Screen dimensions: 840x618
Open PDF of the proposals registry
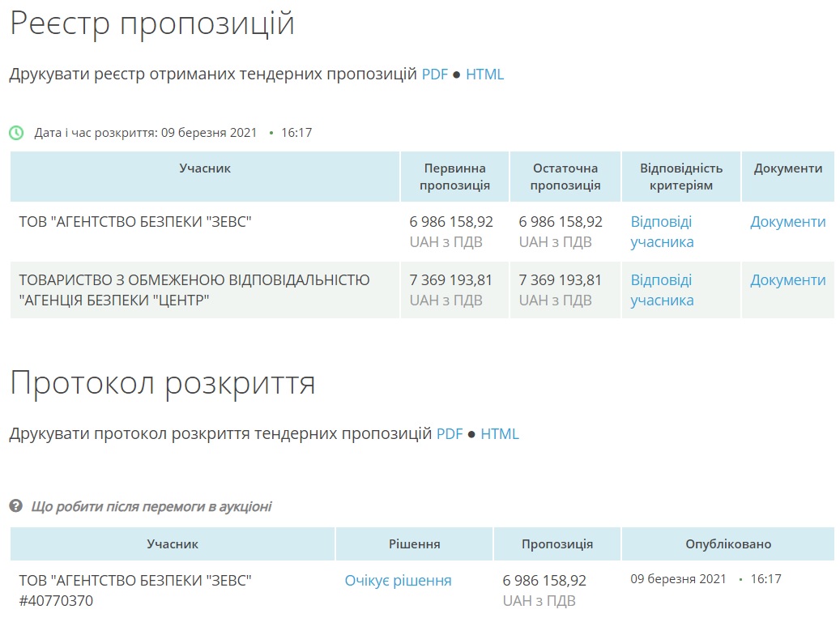tap(434, 75)
